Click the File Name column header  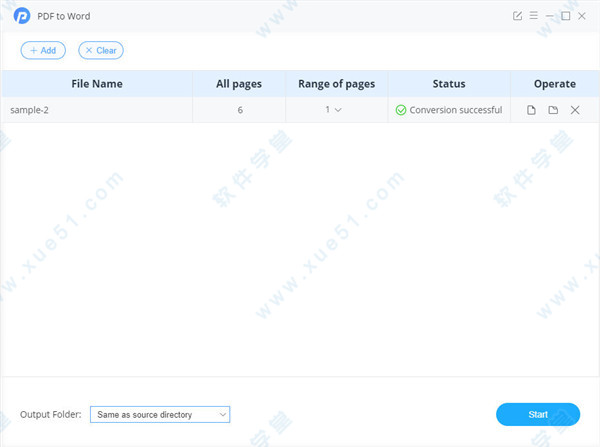pyautogui.click(x=96, y=84)
